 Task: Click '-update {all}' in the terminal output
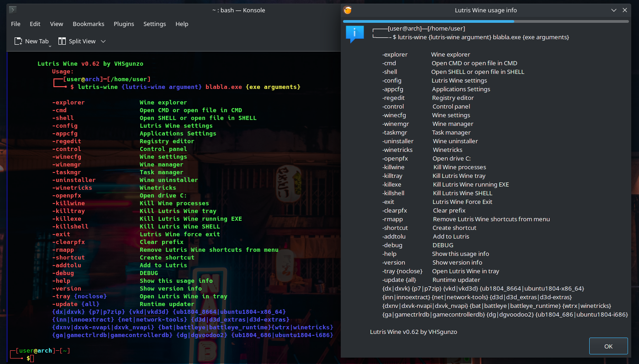(76, 304)
